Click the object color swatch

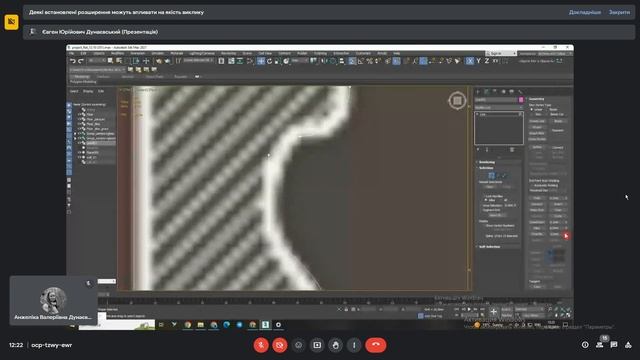pos(521,100)
